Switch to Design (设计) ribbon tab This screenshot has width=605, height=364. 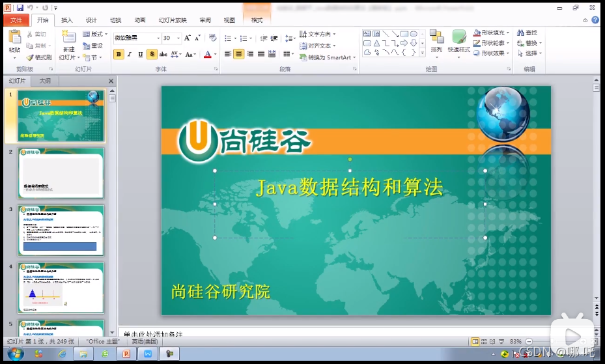(x=91, y=20)
